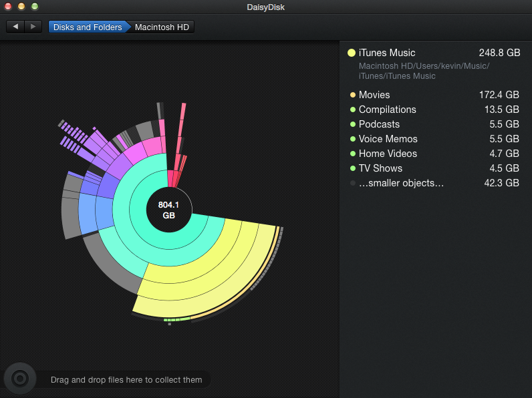532x398 pixels.
Task: Go back with the left arrow button
Action: 15,27
